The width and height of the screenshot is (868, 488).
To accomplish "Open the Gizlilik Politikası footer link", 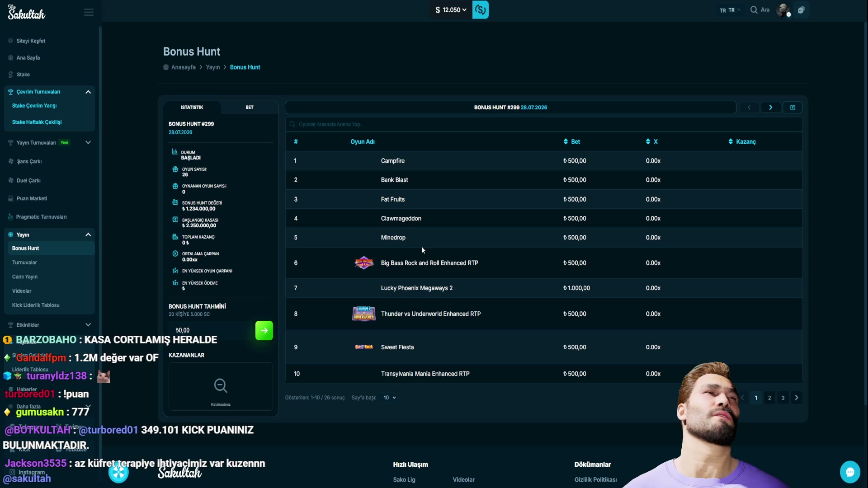I will click(x=596, y=480).
